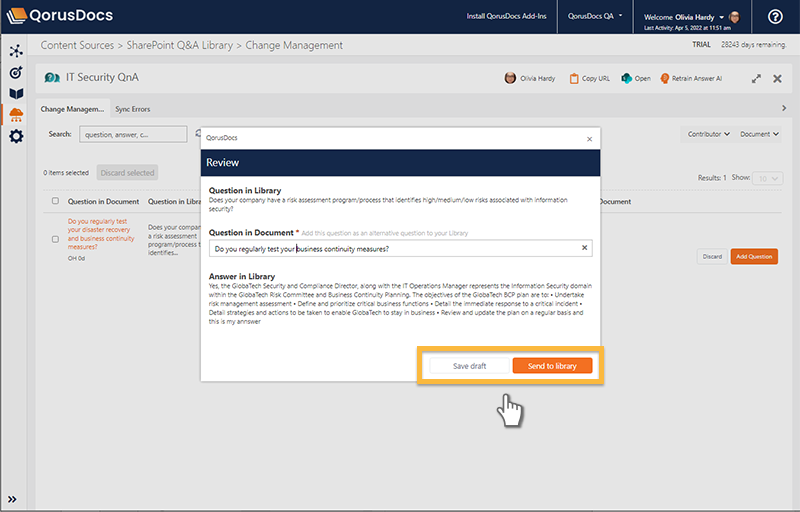This screenshot has width=800, height=512.
Task: Open the cloud Content Sources sidebar icon
Action: click(x=16, y=115)
